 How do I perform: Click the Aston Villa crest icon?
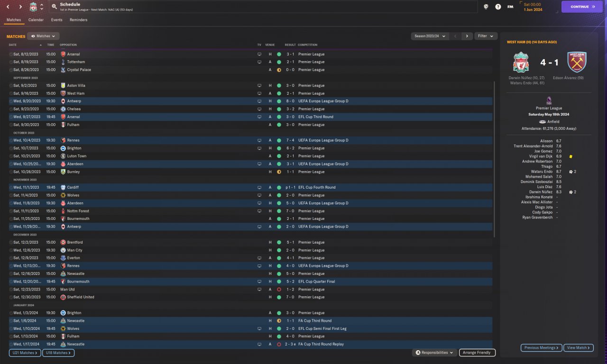pyautogui.click(x=63, y=85)
